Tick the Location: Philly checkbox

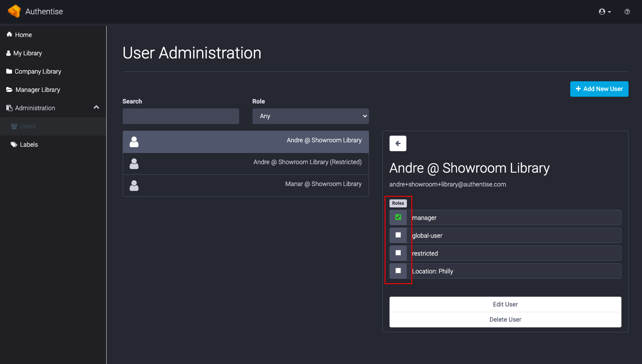(x=398, y=271)
